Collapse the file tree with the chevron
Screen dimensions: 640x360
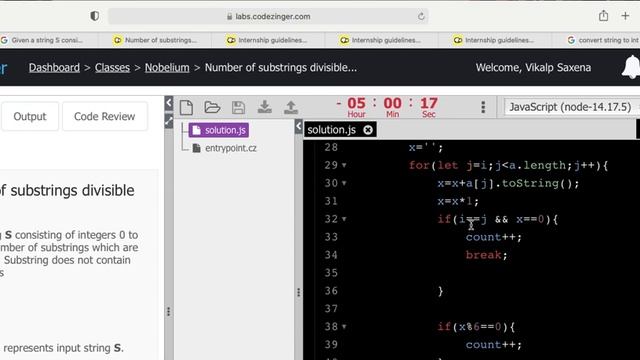pyautogui.click(x=298, y=126)
